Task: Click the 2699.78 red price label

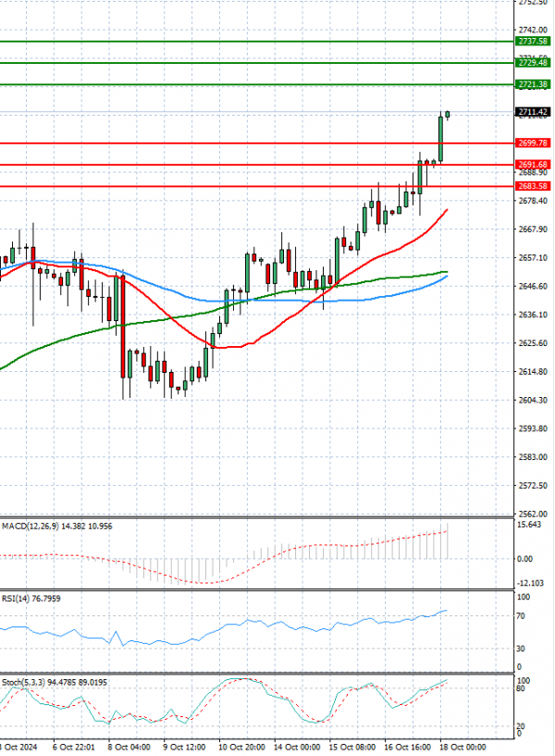Action: point(533,143)
